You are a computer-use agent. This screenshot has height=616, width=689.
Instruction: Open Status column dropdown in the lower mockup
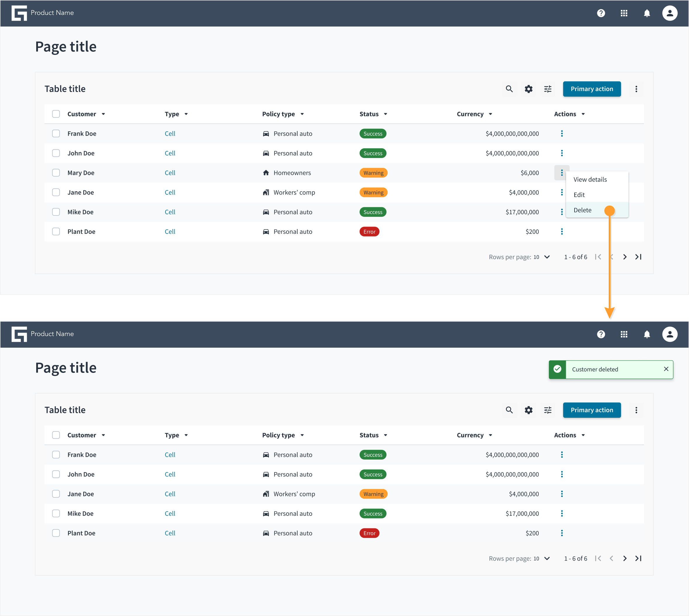coord(385,435)
